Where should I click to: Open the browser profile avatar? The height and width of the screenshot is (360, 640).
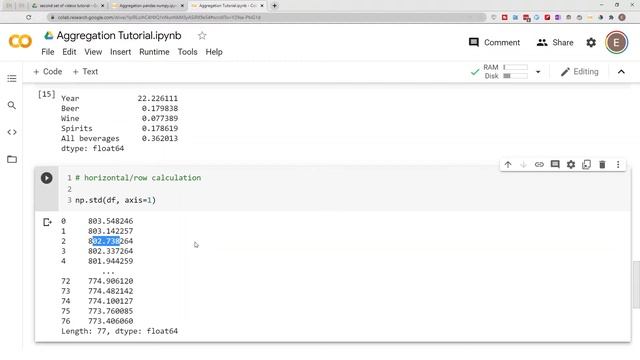622,17
